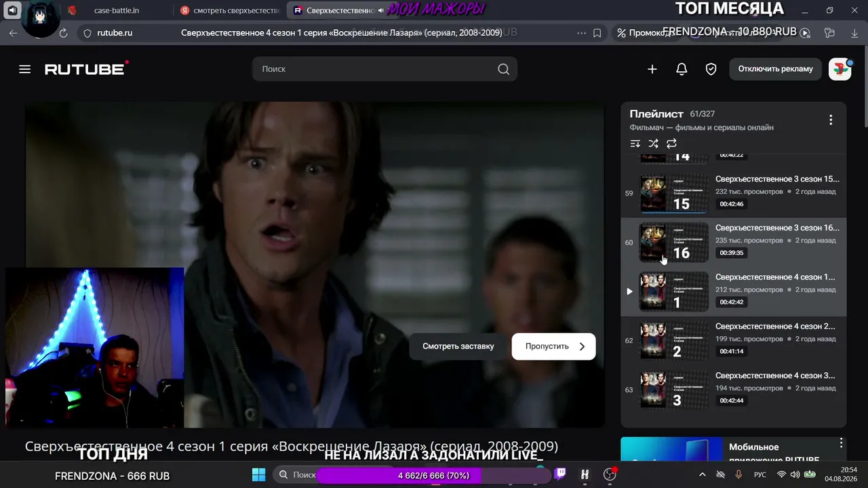Open title Сверхъестественное 4 сезон 2
Image resolution: width=868 pixels, height=488 pixels.
(775, 327)
